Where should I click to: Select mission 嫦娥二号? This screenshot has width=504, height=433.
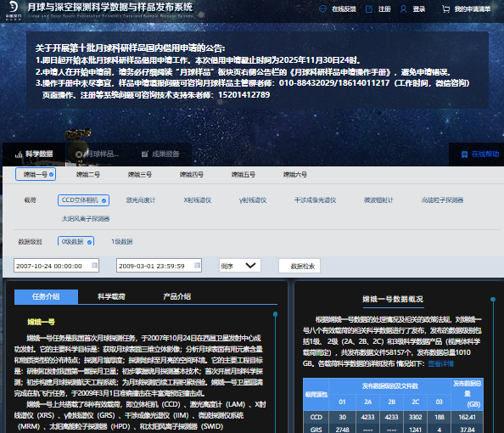pos(87,174)
